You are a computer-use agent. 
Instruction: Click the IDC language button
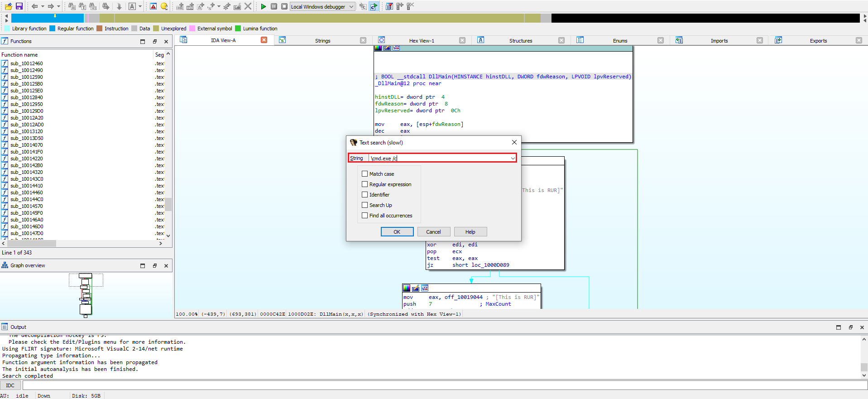[x=10, y=385]
